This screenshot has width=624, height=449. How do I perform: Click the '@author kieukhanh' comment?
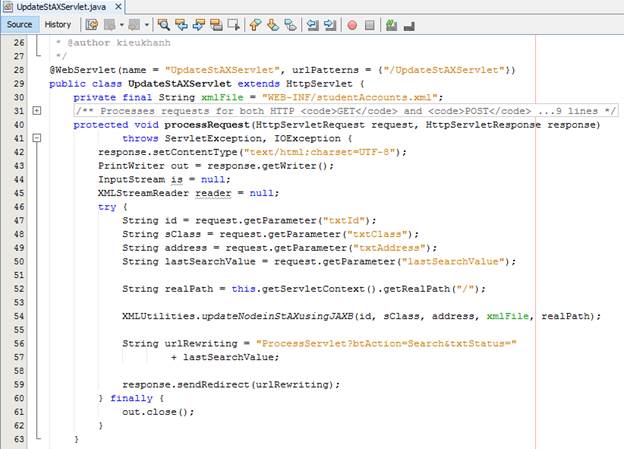[x=119, y=43]
